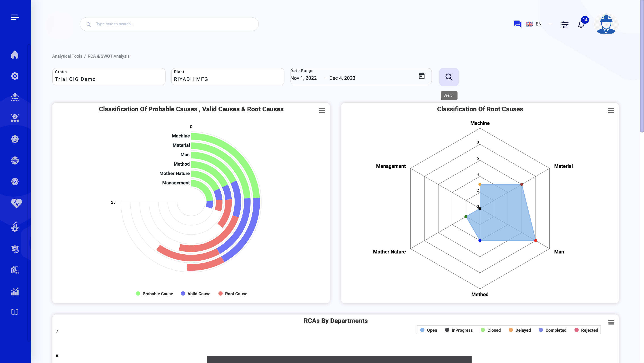The width and height of the screenshot is (644, 363).
Task: Click the Material data point on radar chart
Action: [x=521, y=184]
